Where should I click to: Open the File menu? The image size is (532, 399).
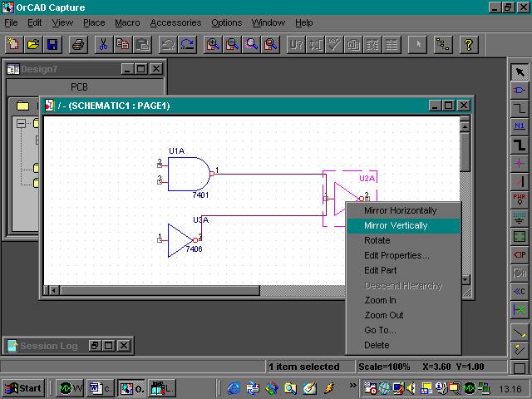[11, 22]
